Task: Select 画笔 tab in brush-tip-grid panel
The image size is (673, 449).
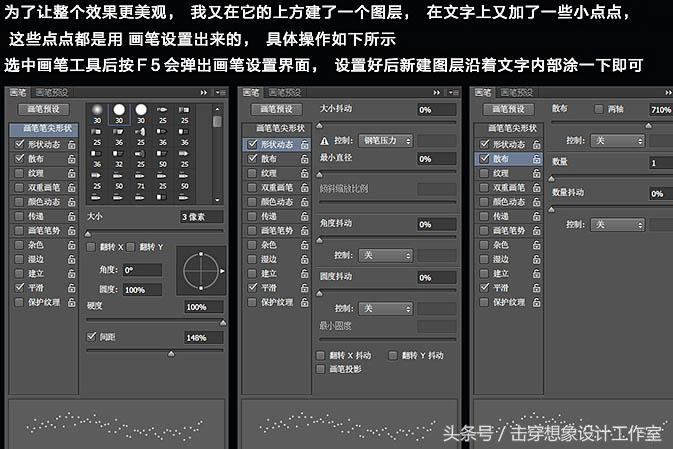Action: [18, 92]
